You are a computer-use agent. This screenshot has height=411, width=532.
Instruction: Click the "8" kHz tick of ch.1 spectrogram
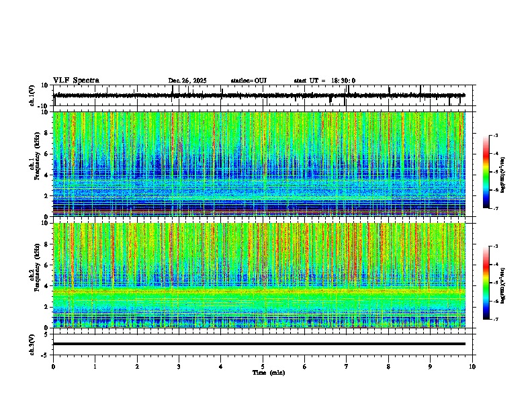click(46, 133)
